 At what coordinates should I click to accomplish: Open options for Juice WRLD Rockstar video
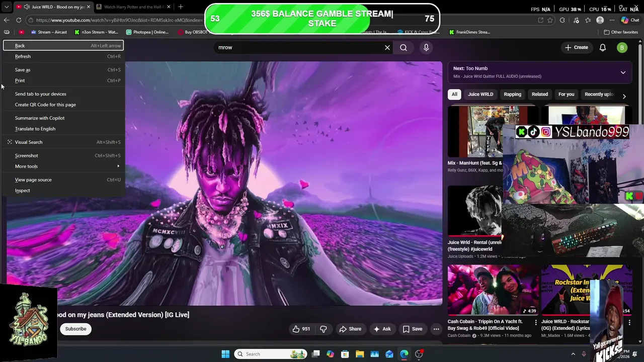(629, 322)
